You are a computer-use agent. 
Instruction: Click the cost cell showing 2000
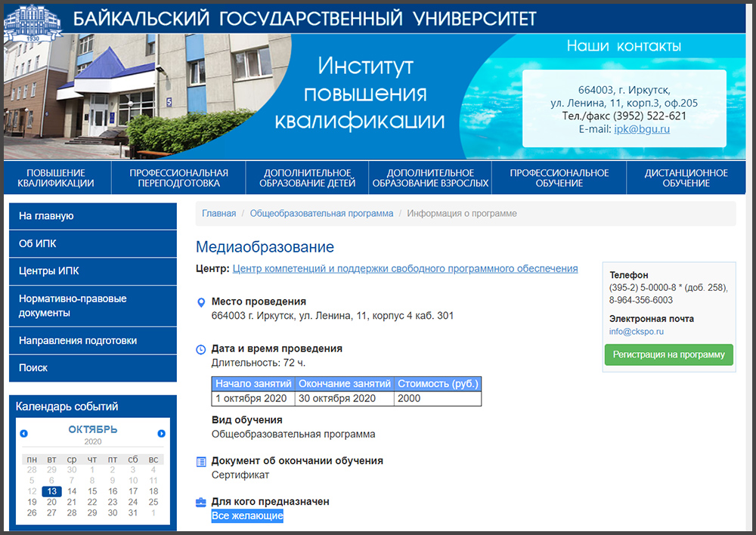tap(438, 398)
